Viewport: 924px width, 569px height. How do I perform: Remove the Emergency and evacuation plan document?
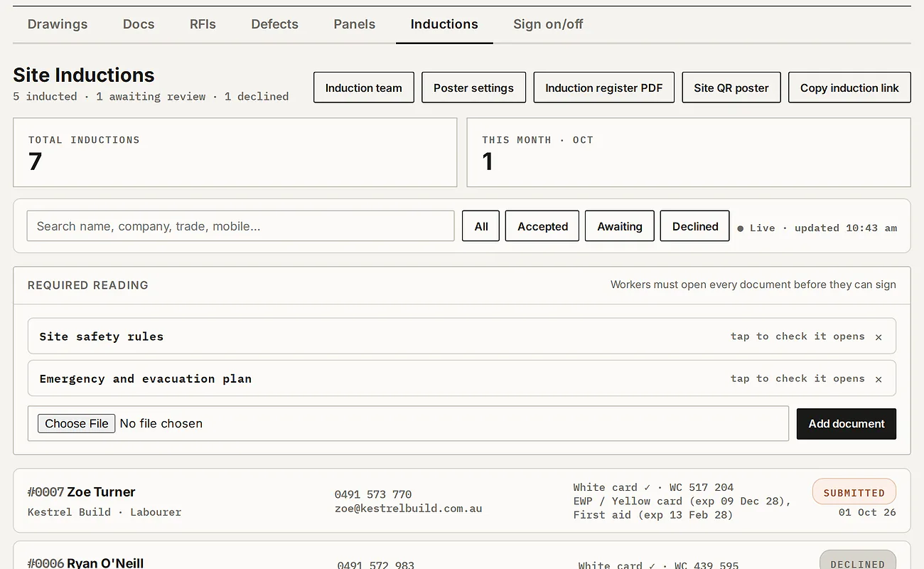(879, 379)
